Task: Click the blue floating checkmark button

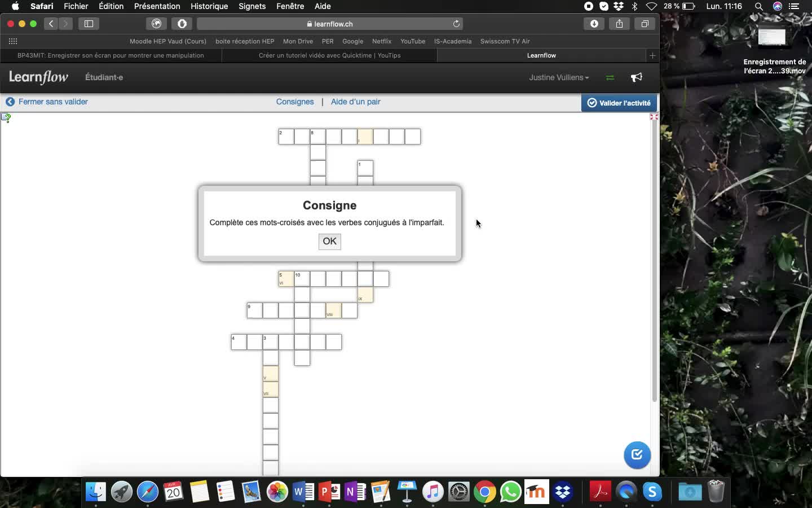Action: pos(637,454)
